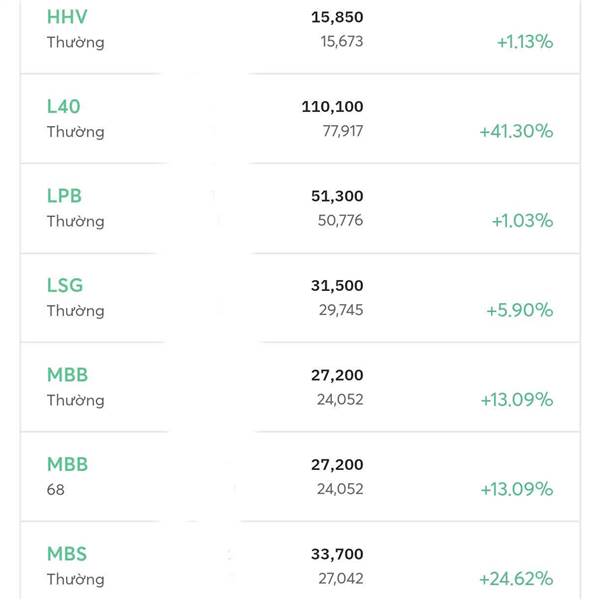Click MBS gain percentage +24.62%
Screen dimensions: 600x600
(516, 579)
